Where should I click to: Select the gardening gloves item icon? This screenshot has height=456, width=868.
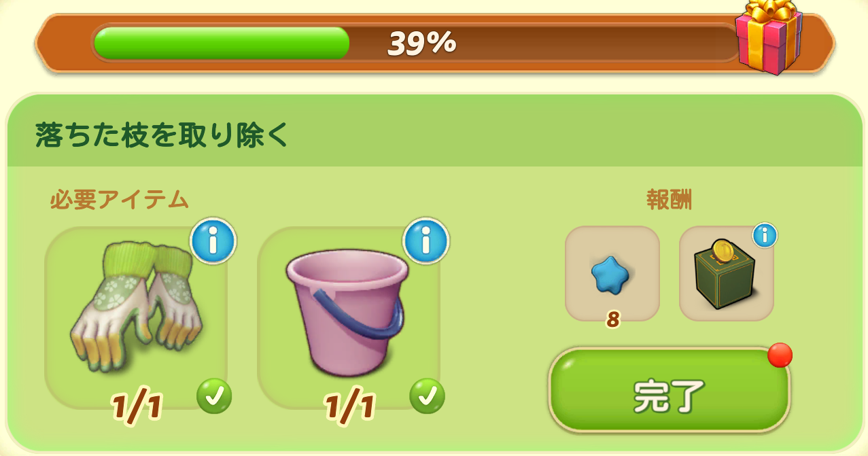[137, 302]
